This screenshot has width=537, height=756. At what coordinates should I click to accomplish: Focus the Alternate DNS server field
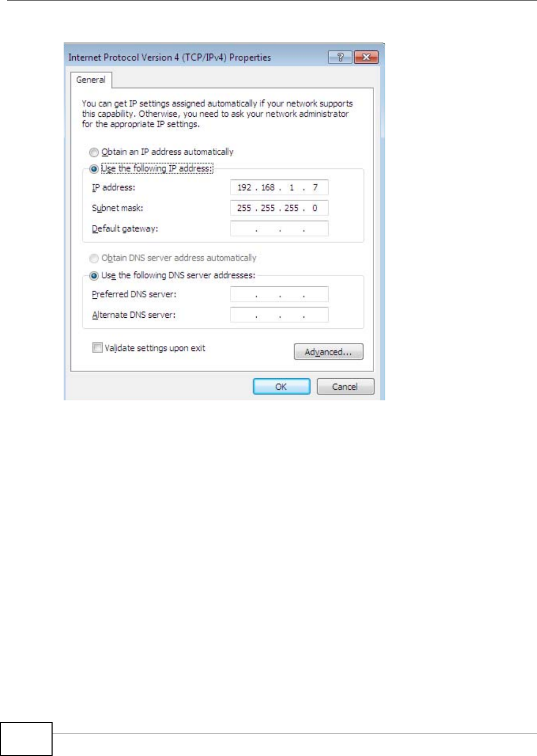(279, 315)
